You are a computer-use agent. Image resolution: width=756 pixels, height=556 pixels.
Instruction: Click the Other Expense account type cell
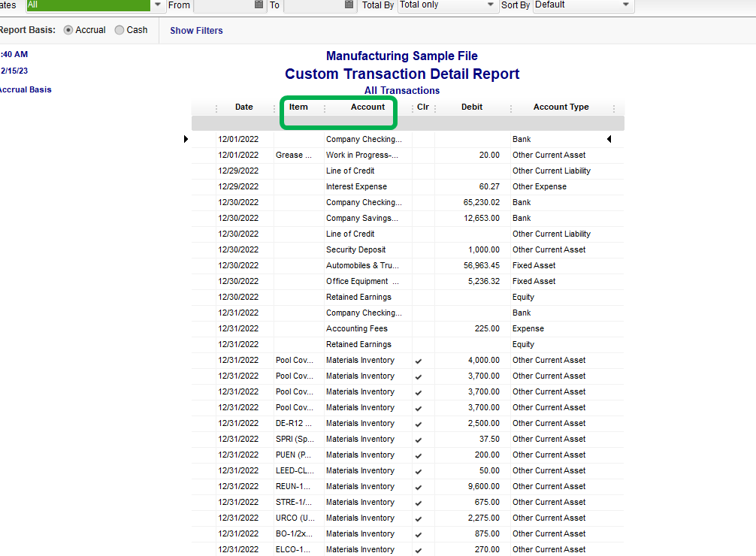pyautogui.click(x=540, y=186)
